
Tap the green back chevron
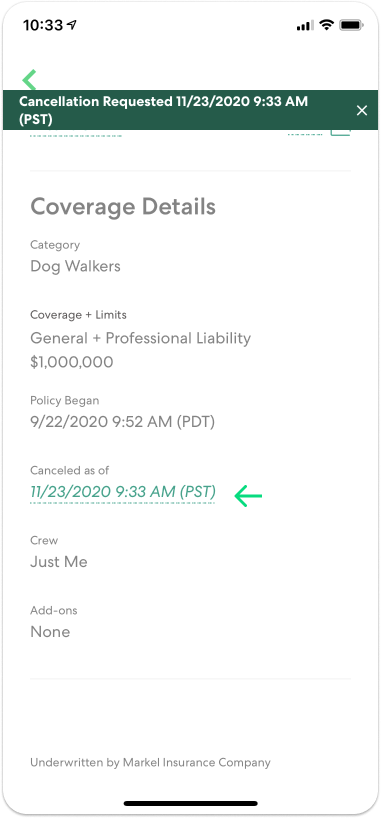click(x=29, y=79)
